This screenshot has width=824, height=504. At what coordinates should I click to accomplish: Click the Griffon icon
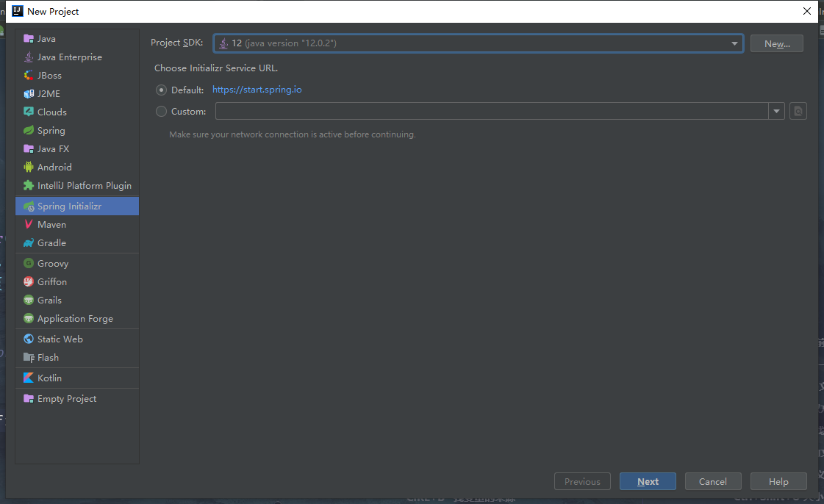click(29, 282)
